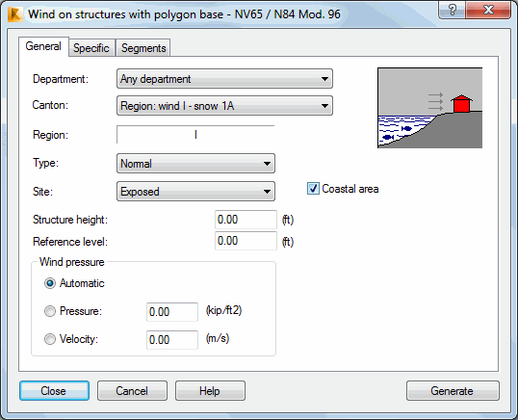Viewport: 518px width, 420px height.
Task: Click the Velocity value input field
Action: [x=172, y=340]
